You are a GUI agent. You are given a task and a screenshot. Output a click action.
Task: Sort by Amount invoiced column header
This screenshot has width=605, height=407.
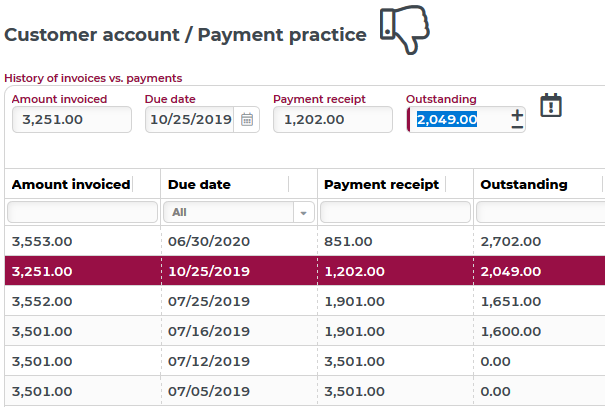[x=71, y=184]
